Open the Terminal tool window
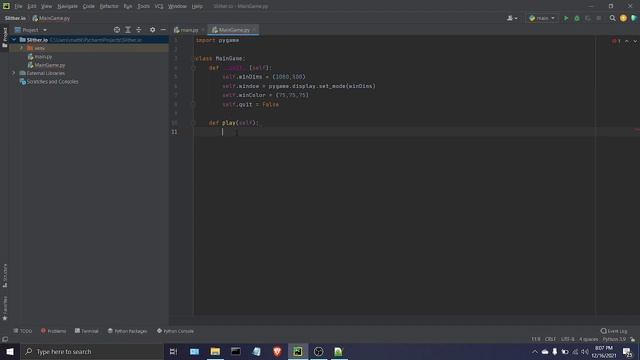The width and height of the screenshot is (640, 360). (87, 331)
